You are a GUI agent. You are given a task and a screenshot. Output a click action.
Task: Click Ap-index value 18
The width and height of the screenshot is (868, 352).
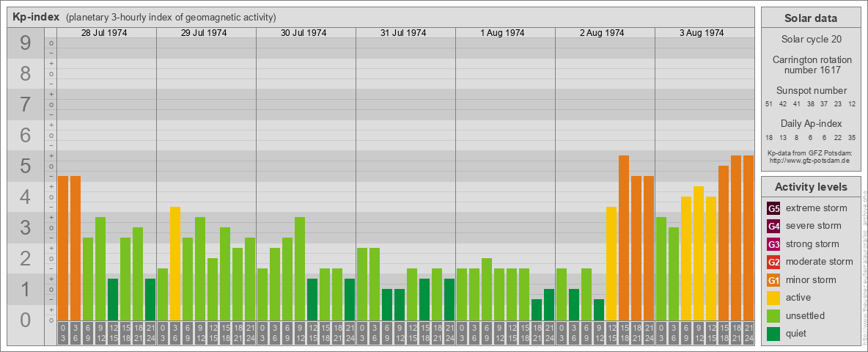tap(769, 136)
